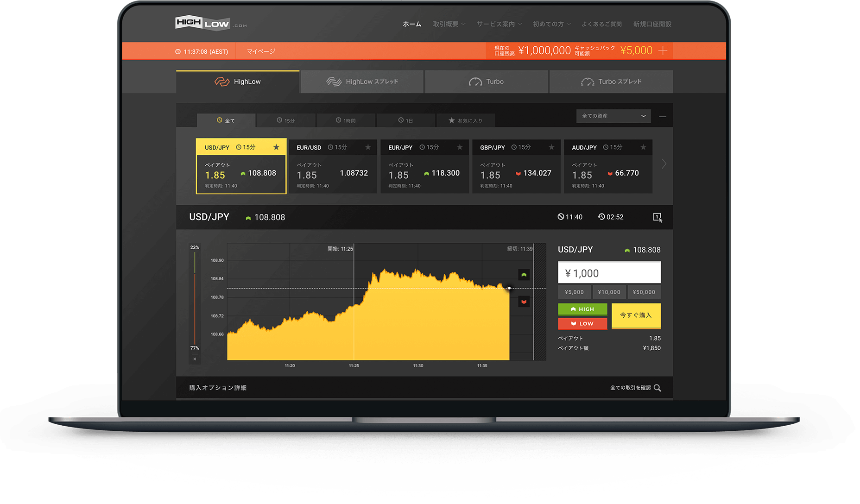The image size is (860, 504).
Task: Click the expiry clock icon beside 11:40
Action: [x=561, y=217]
